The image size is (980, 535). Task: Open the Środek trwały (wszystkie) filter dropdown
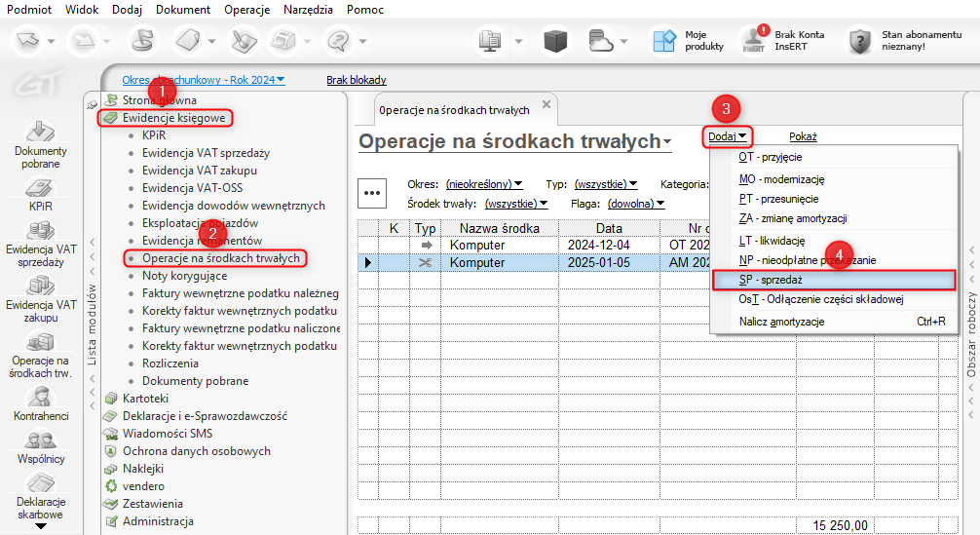(516, 204)
